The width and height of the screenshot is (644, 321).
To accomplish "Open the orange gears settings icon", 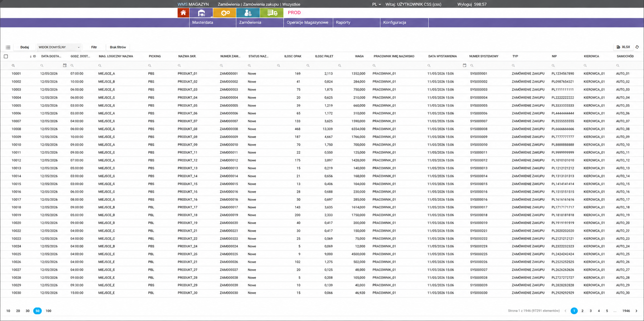I will pyautogui.click(x=225, y=13).
